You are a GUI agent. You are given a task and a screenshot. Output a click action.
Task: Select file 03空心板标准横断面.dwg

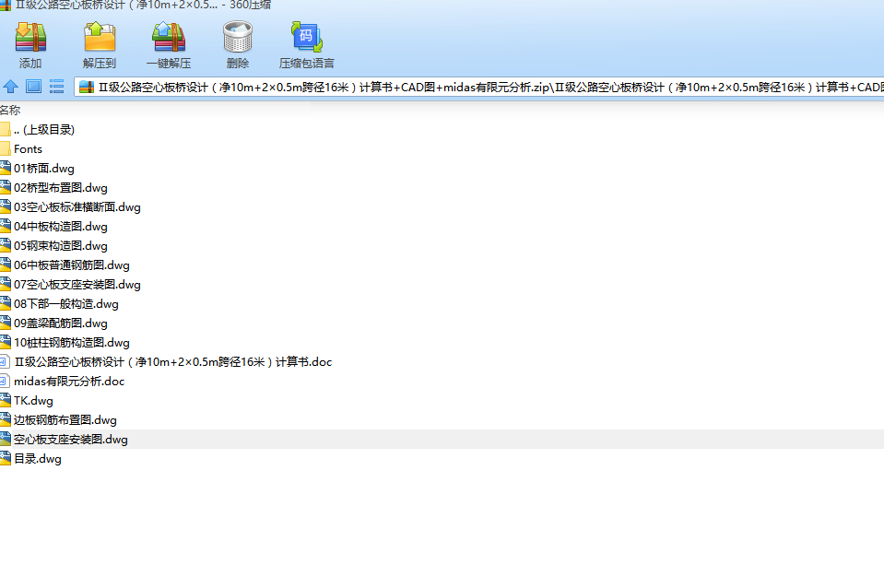(x=77, y=206)
